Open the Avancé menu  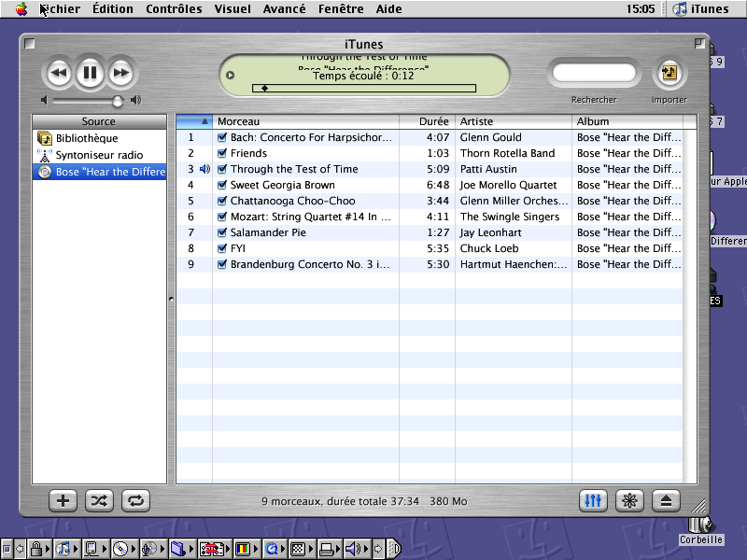click(285, 8)
